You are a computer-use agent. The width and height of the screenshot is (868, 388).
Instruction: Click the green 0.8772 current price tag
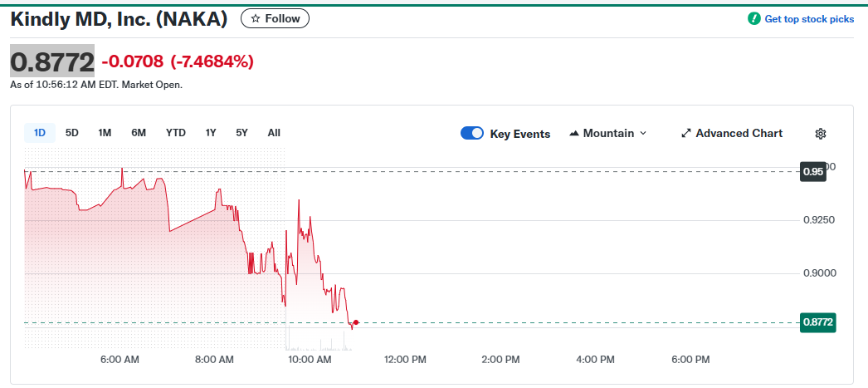(x=818, y=322)
